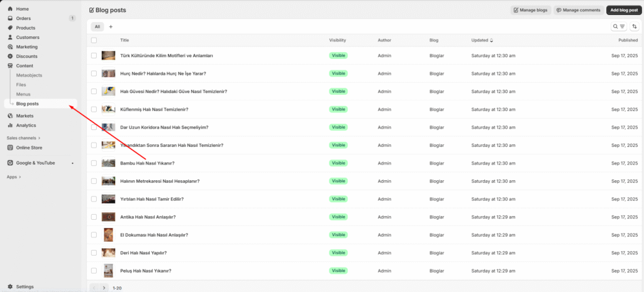Click the Analytics chart icon
This screenshot has width=644, height=292.
(x=10, y=126)
